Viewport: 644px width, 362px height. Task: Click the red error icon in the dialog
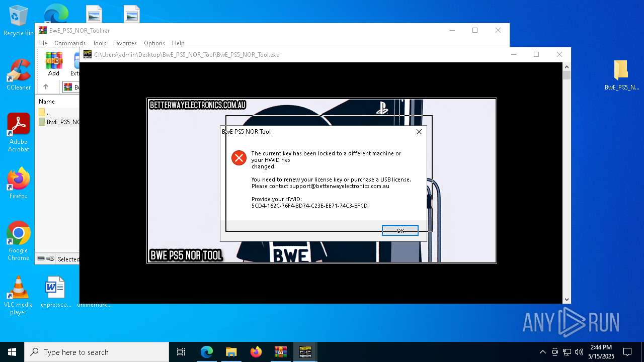pos(239,158)
